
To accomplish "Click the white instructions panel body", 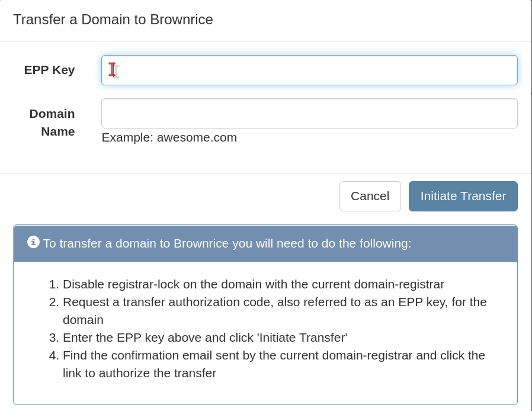I will pyautogui.click(x=265, y=333).
